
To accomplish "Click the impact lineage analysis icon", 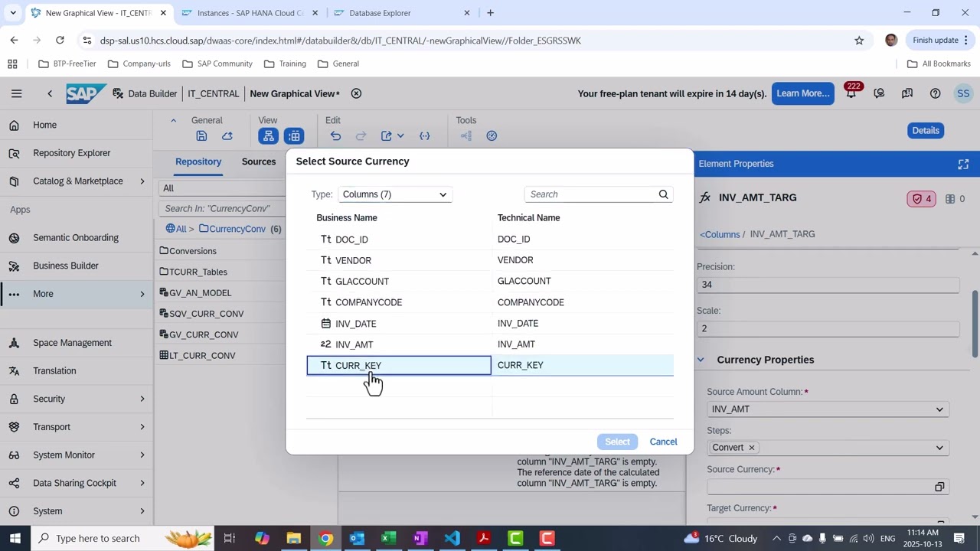I will [x=492, y=135].
